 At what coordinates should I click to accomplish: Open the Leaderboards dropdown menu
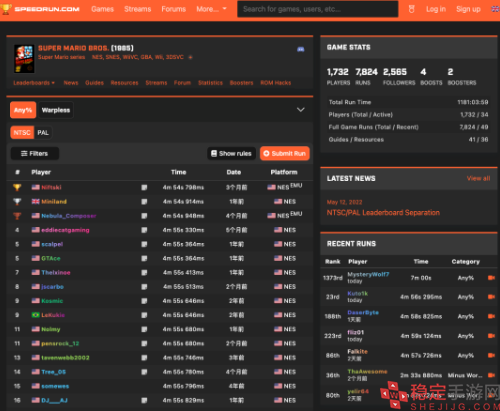click(34, 83)
